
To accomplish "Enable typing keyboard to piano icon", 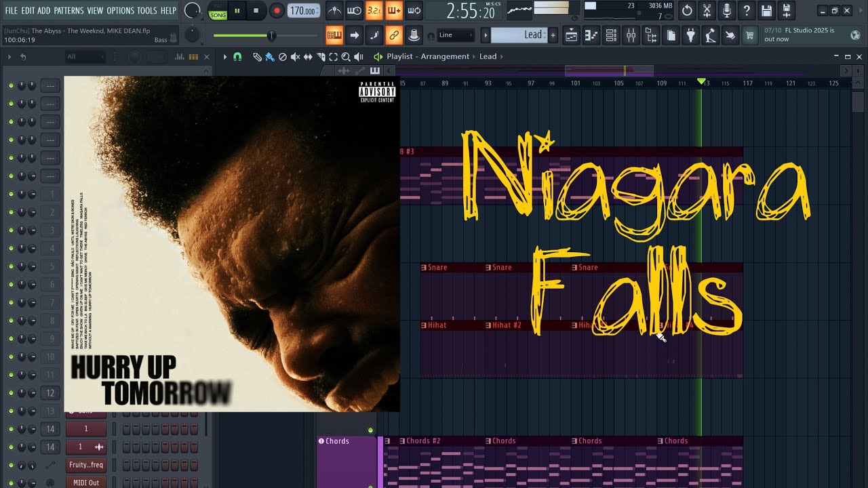I will [x=334, y=35].
